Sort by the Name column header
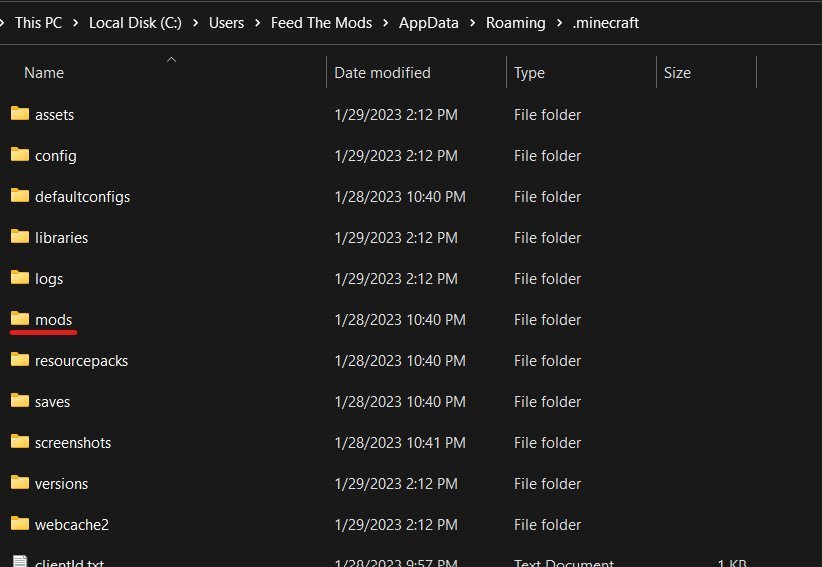 (x=44, y=73)
